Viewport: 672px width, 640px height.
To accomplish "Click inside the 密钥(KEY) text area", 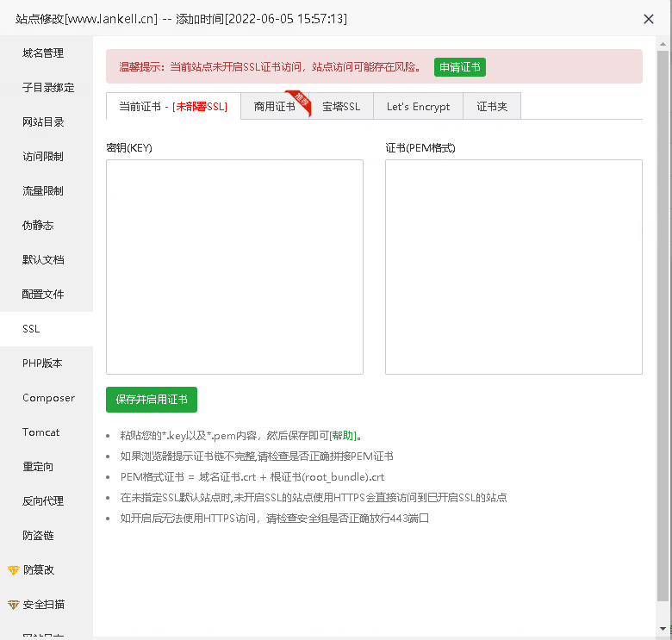I will point(235,267).
